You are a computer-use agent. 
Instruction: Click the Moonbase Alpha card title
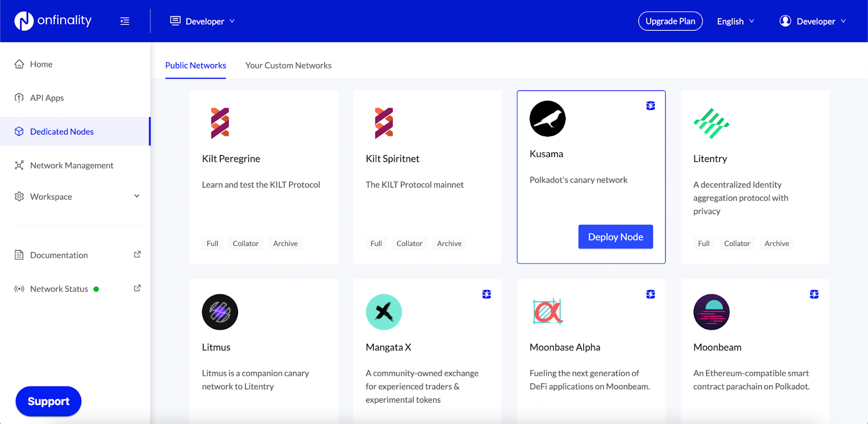pyautogui.click(x=565, y=347)
